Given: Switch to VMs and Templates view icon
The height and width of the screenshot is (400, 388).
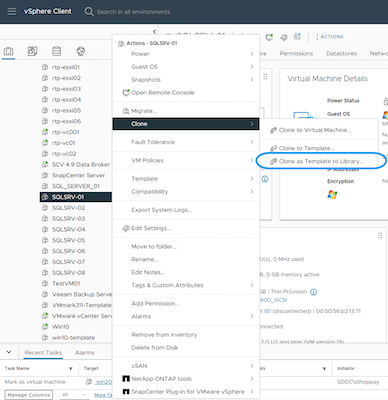Looking at the screenshot, I should point(32,51).
